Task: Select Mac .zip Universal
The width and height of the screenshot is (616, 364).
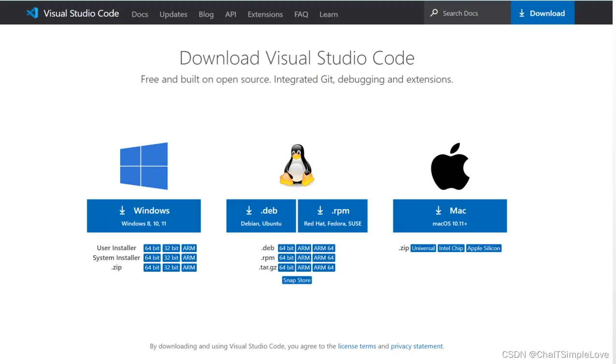Action: pyautogui.click(x=423, y=248)
